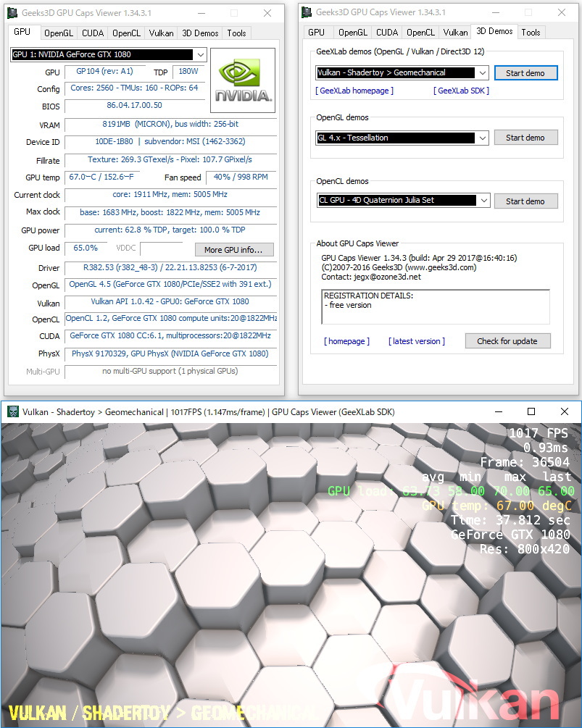Click the NVIDIA logo in GPU tab
The image size is (582, 728).
pos(243,80)
